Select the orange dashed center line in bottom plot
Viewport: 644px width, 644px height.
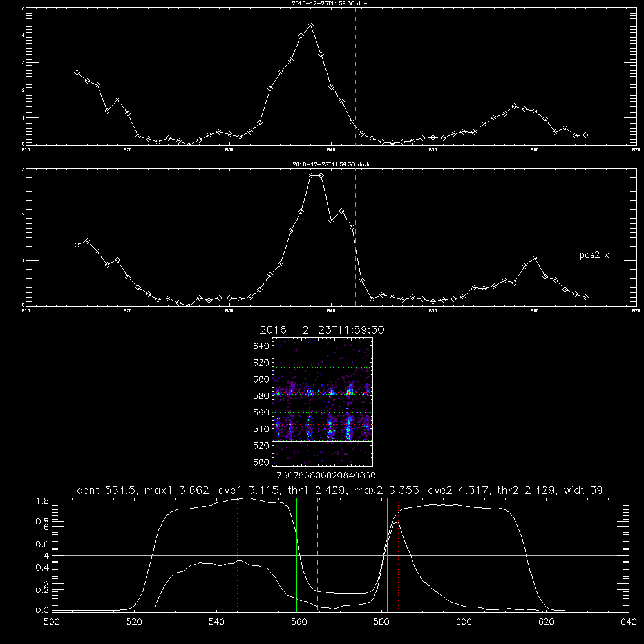tap(318, 554)
